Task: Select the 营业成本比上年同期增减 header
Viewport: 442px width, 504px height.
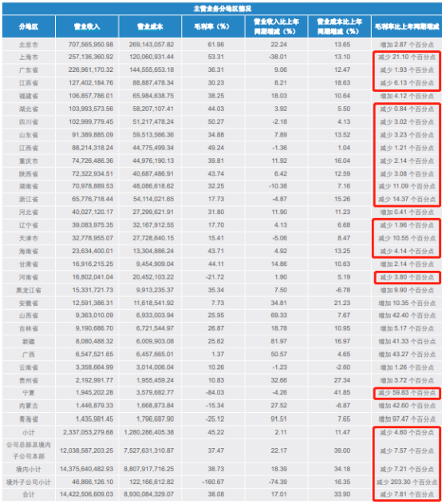Action: click(x=340, y=26)
